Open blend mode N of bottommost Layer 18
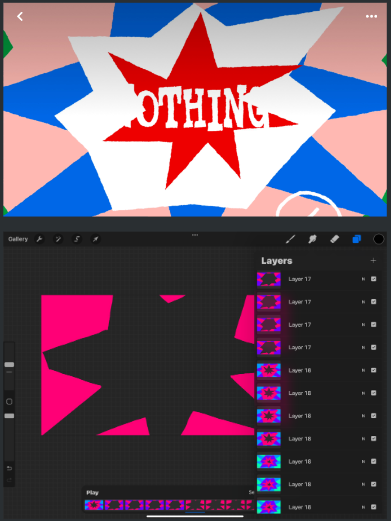Screen dimensions: 391x521 pos(363,507)
